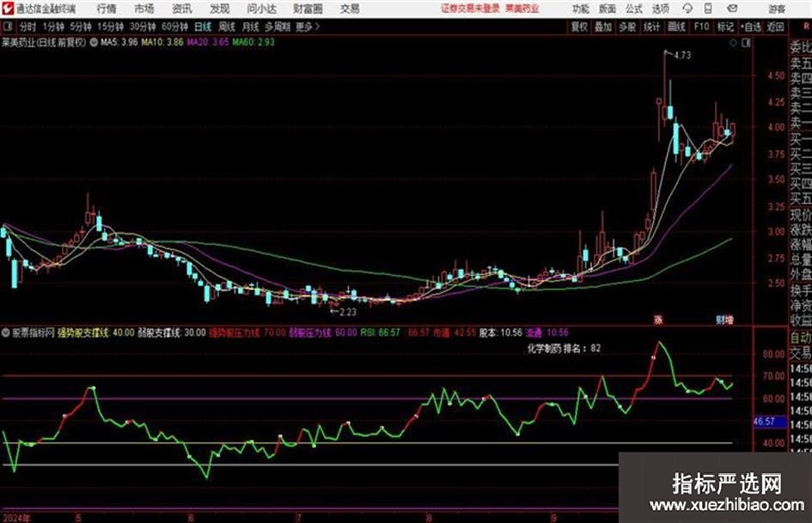Screen dimensions: 812x523
Task: Switch to the 15分钟 period
Action: 111,27
